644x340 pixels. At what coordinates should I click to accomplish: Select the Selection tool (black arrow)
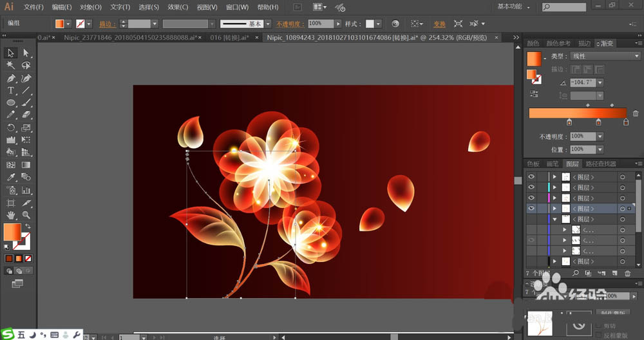(x=11, y=53)
